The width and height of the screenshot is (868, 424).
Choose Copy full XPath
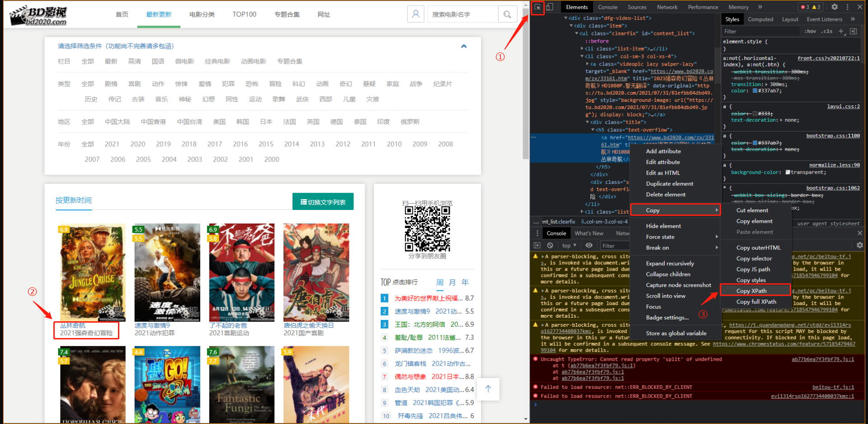click(x=756, y=301)
